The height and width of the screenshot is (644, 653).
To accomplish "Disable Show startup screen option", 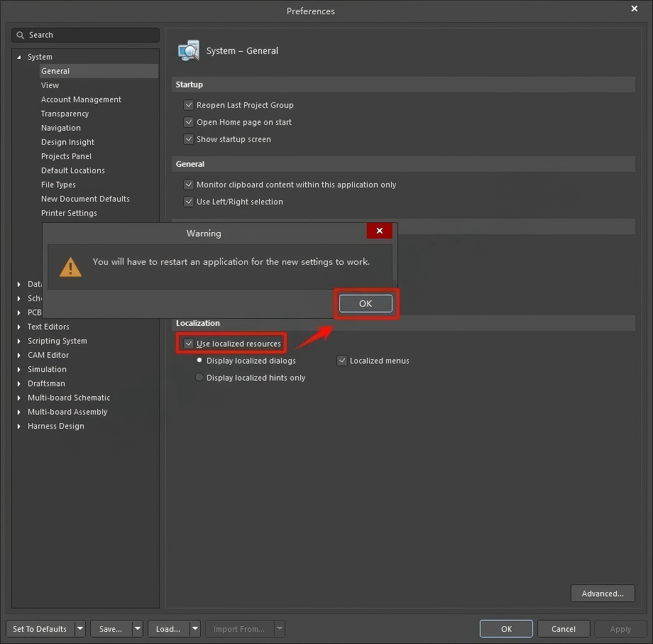I will click(189, 139).
